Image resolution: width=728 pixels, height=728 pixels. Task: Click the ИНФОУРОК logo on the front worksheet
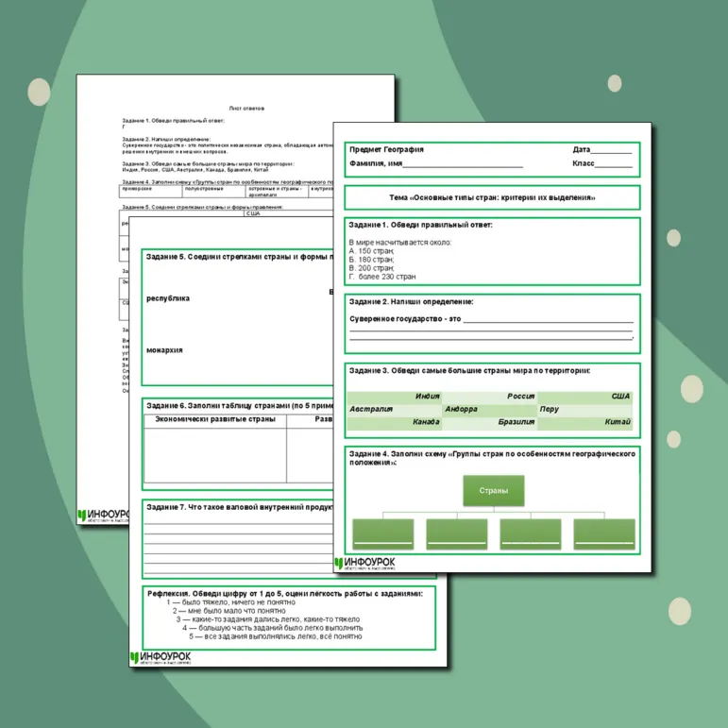(x=364, y=563)
